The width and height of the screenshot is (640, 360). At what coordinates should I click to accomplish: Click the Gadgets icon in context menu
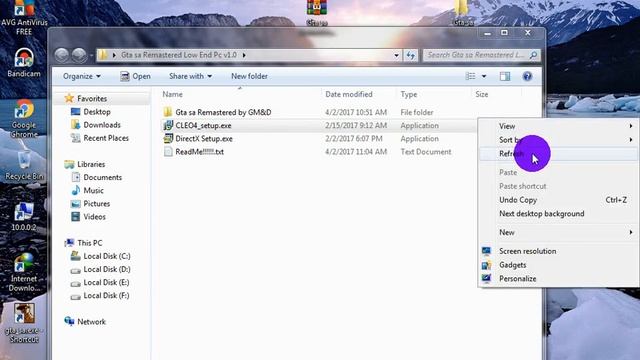(486, 265)
